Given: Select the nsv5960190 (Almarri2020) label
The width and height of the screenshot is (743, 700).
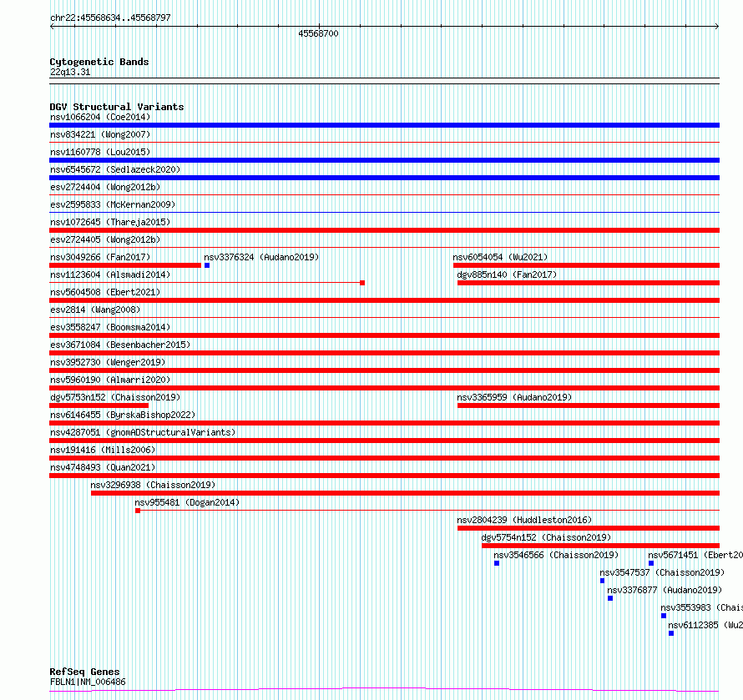Looking at the screenshot, I should [110, 380].
